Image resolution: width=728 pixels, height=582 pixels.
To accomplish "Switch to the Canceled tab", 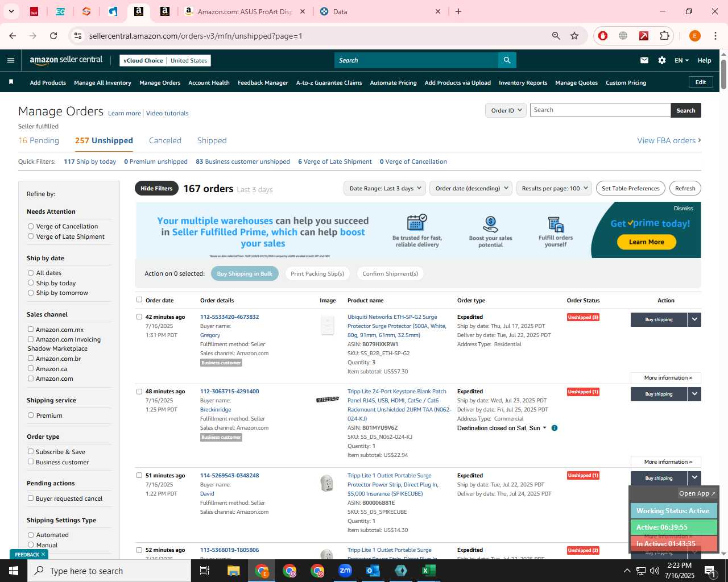I will (x=165, y=140).
